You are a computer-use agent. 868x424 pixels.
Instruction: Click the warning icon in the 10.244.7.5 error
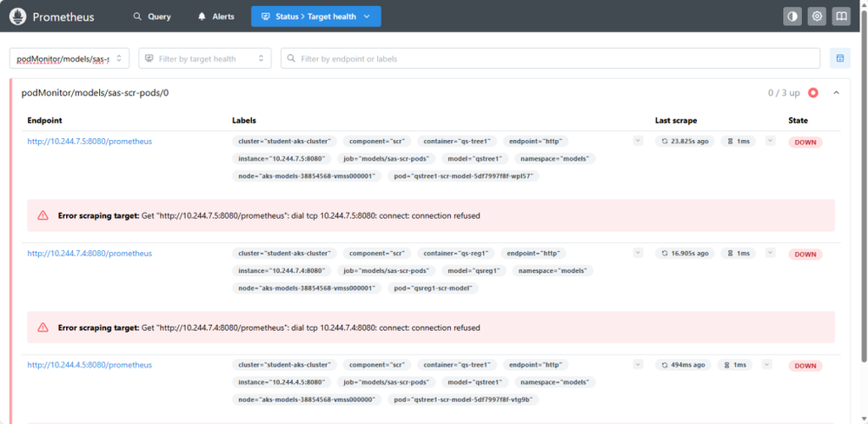click(43, 215)
